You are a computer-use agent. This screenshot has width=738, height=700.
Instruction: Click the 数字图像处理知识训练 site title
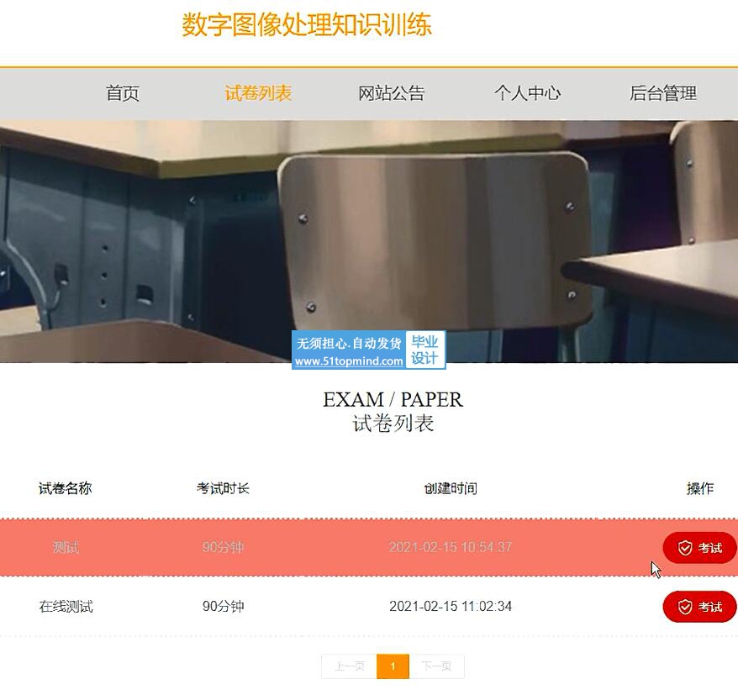coord(307,24)
